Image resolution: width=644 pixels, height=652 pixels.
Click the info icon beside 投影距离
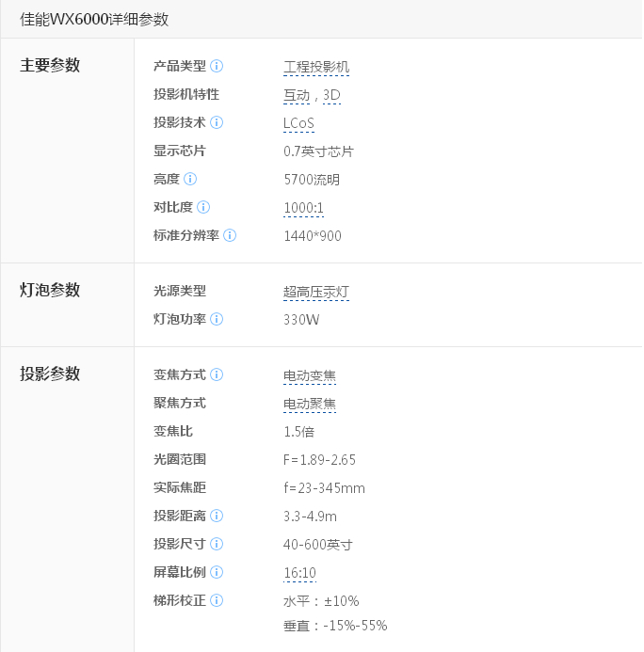pyautogui.click(x=217, y=516)
